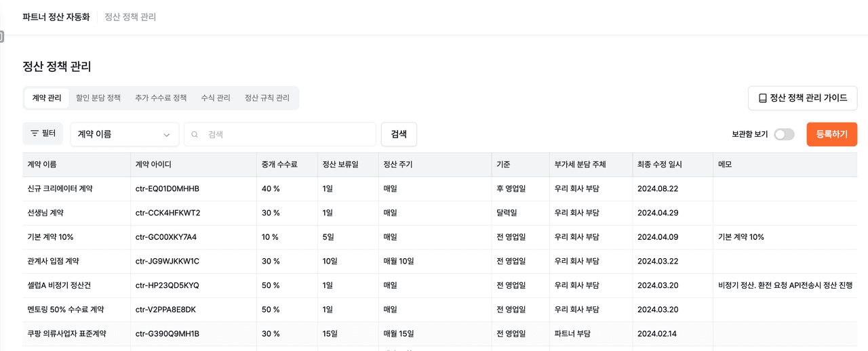Screen dimensions: 868x351
Task: Open the 정산 정책 관리 가이드 button
Action: pyautogui.click(x=802, y=98)
